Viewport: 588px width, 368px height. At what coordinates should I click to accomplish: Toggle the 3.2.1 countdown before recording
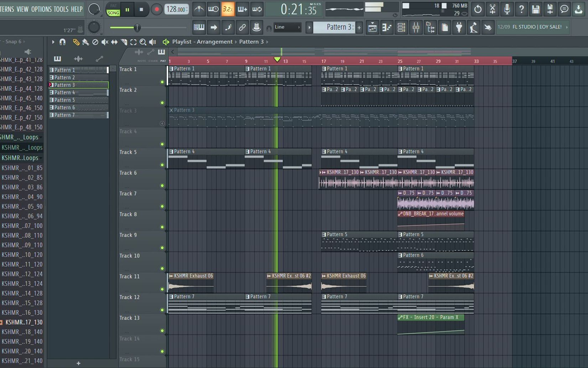tap(228, 9)
